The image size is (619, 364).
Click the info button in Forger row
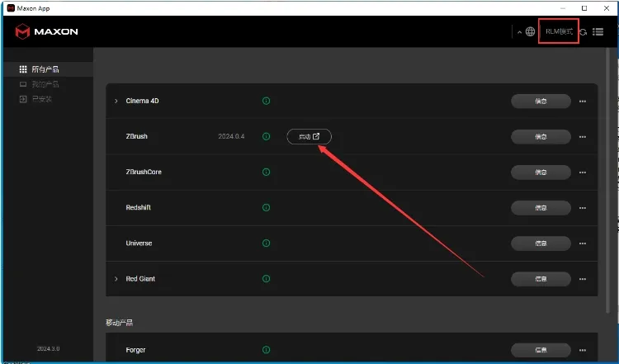coord(541,350)
